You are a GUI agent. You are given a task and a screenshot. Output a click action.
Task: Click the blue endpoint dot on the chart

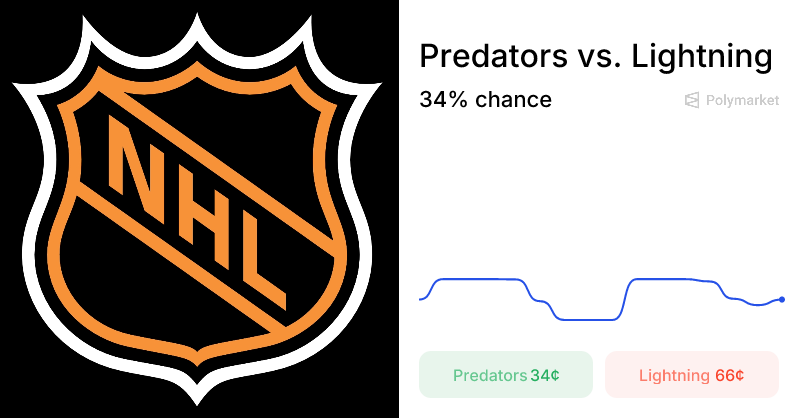coord(781,299)
